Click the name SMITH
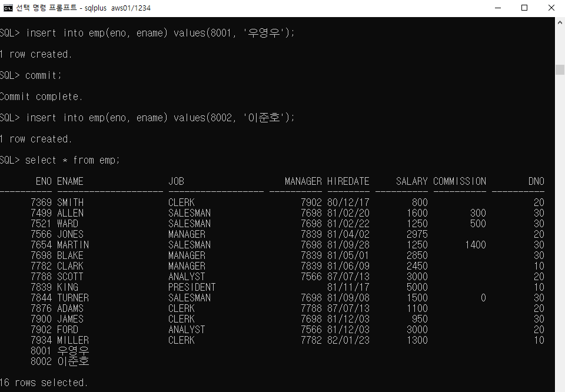This screenshot has width=565, height=392. [70, 202]
